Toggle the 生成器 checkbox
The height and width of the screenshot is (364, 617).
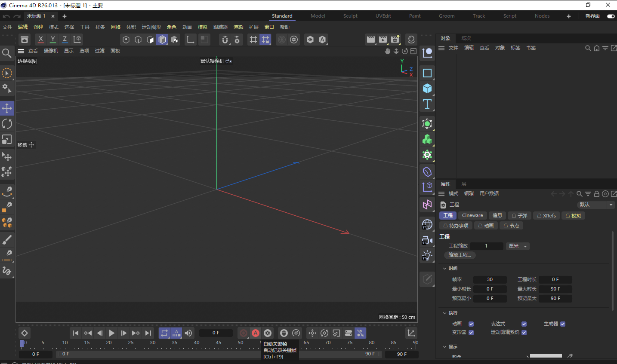click(x=563, y=324)
